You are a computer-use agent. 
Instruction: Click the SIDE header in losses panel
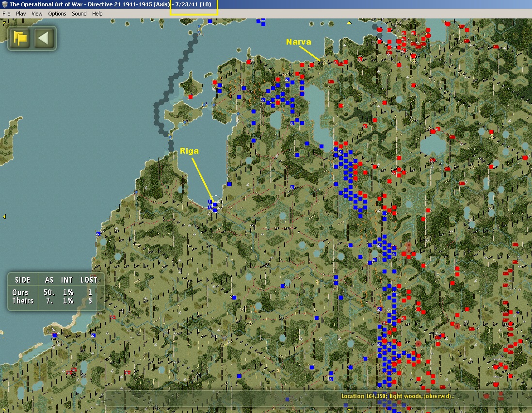(23, 280)
